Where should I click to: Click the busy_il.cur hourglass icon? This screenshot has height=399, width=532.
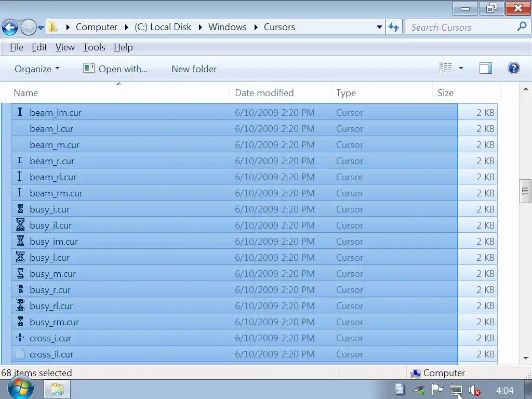tap(20, 225)
